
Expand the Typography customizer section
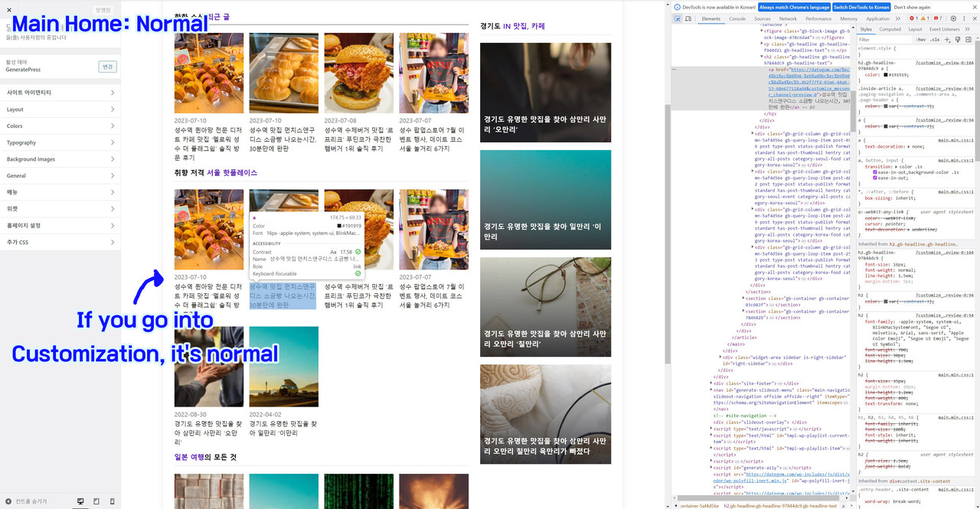pyautogui.click(x=60, y=142)
